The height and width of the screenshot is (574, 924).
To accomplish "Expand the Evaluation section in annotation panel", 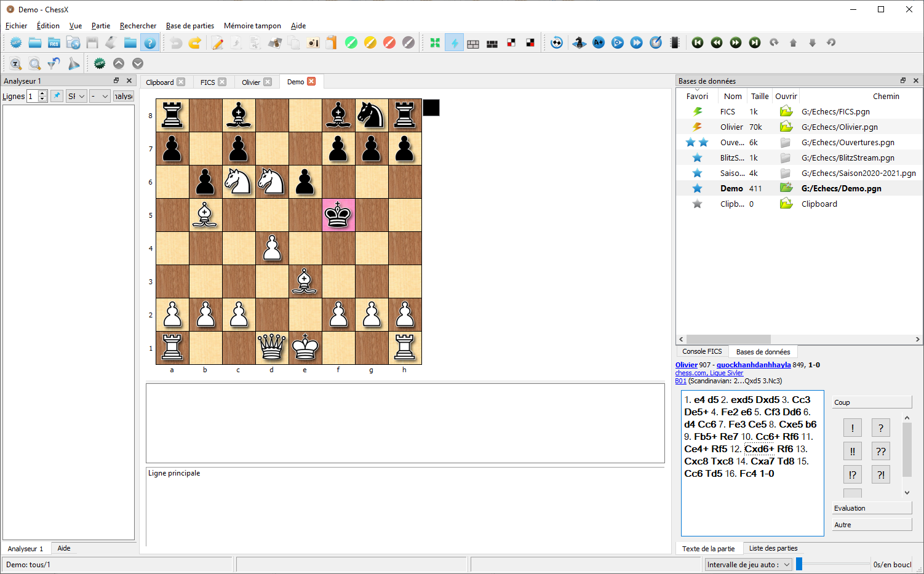I will point(871,508).
